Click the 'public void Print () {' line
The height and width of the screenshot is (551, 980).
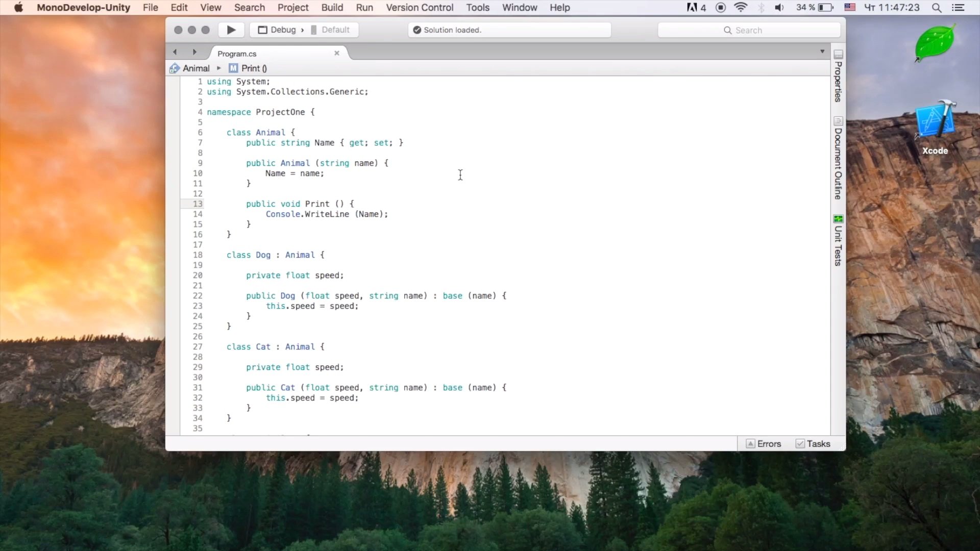pyautogui.click(x=300, y=204)
